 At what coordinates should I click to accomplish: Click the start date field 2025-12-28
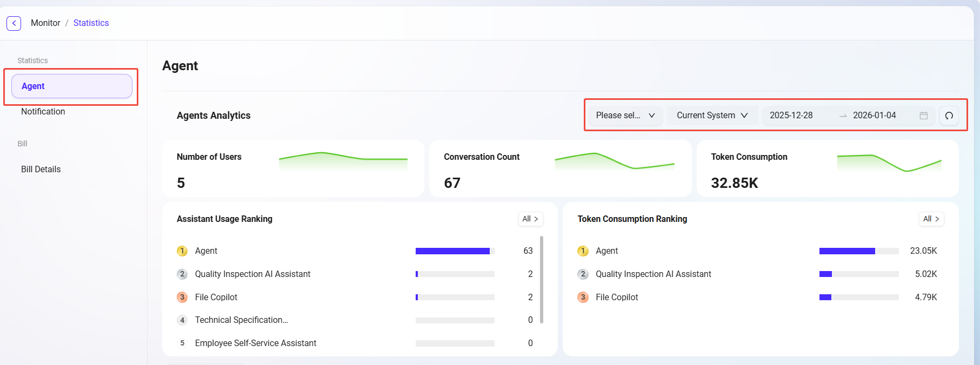coord(791,116)
